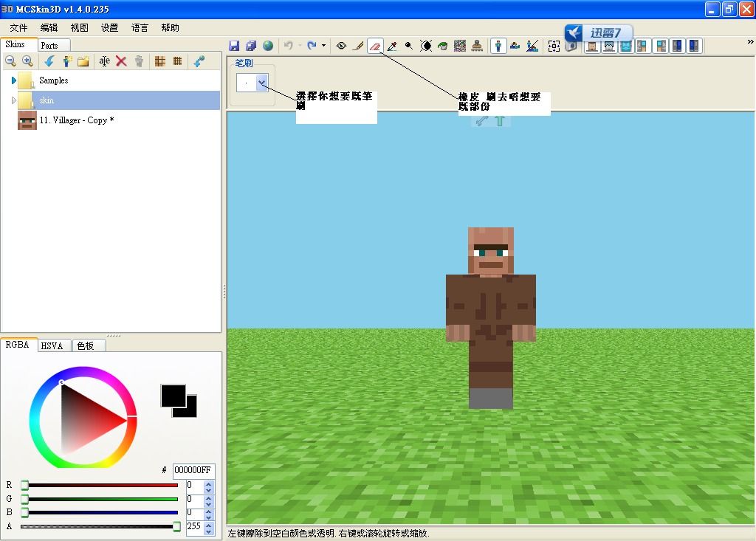Click the rename skin text-cursor icon
The height and width of the screenshot is (541, 756).
pyautogui.click(x=104, y=61)
